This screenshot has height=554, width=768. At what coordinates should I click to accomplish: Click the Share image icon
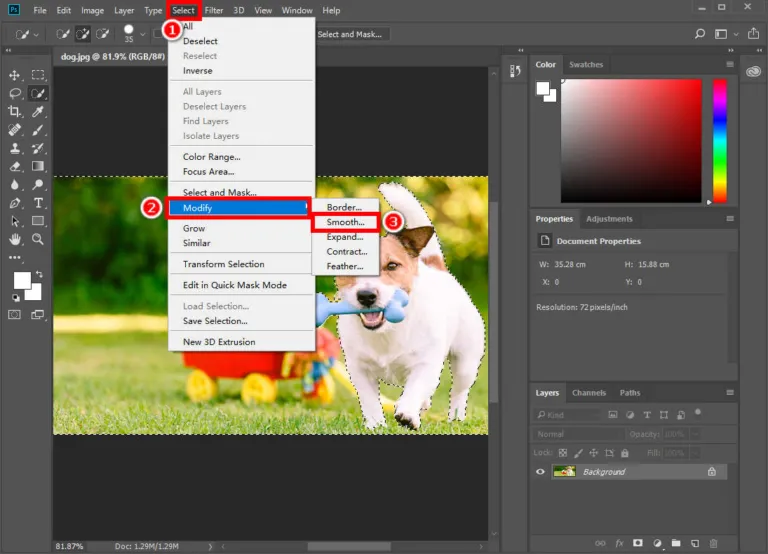point(753,34)
